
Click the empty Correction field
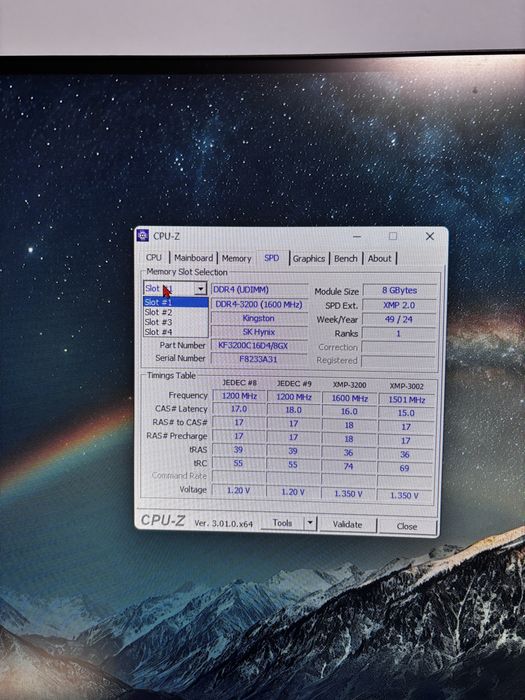pyautogui.click(x=399, y=347)
